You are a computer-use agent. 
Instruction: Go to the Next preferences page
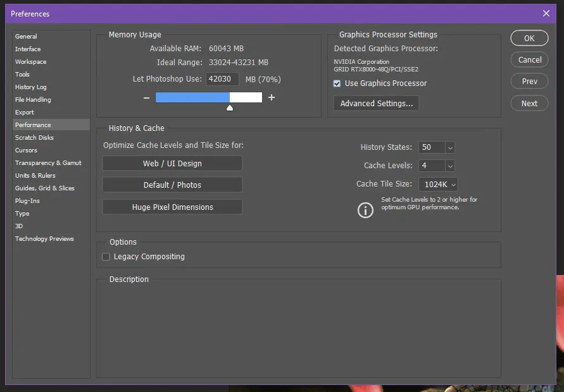pos(529,103)
